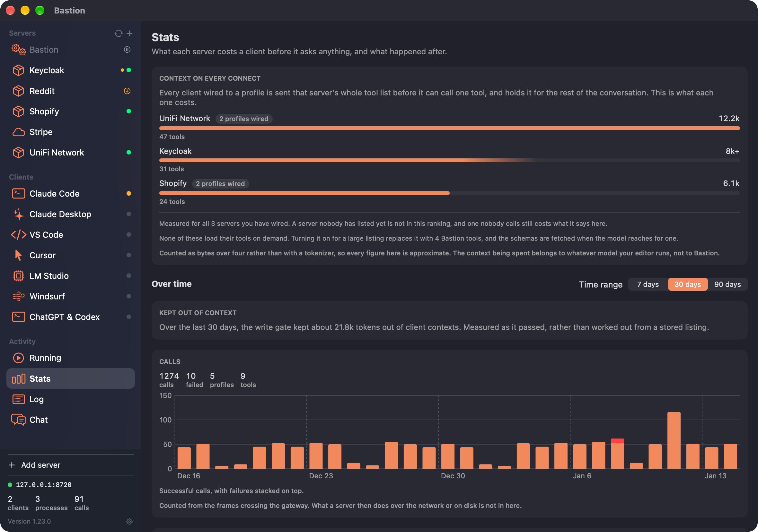Click the '8k+' token value

[x=732, y=151]
